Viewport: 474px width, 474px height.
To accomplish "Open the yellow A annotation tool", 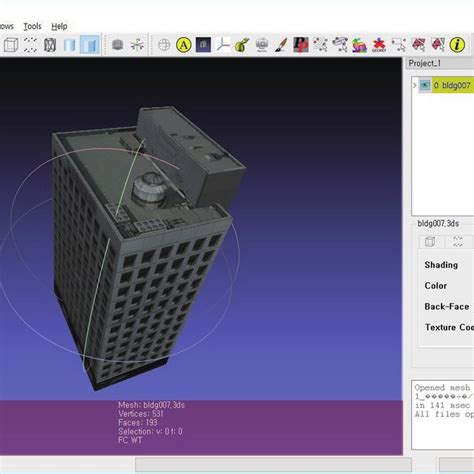I will (x=184, y=45).
